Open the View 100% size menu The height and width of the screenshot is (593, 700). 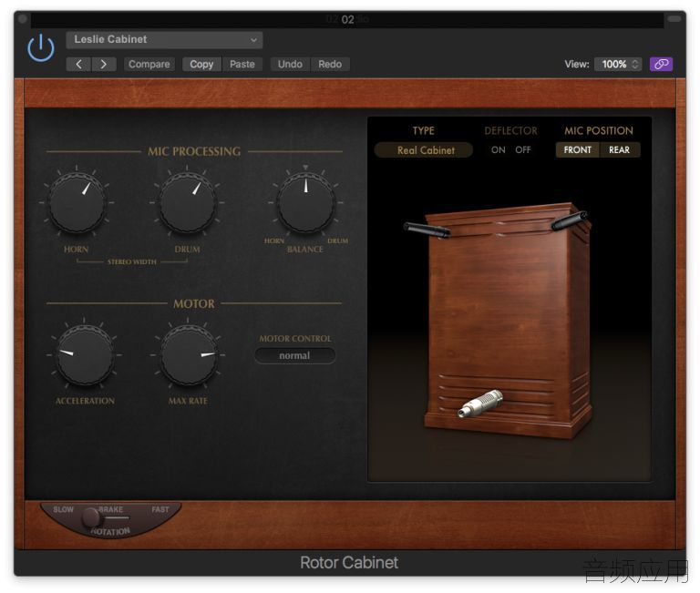(618, 65)
